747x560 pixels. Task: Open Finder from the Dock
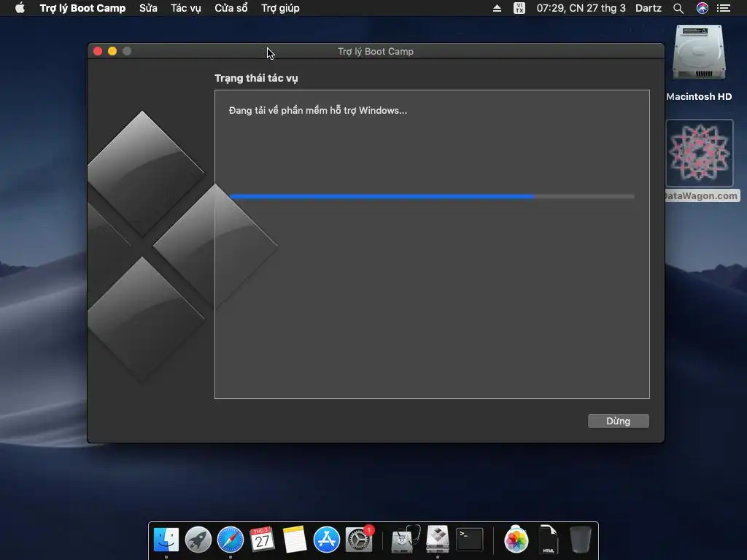[x=166, y=540]
